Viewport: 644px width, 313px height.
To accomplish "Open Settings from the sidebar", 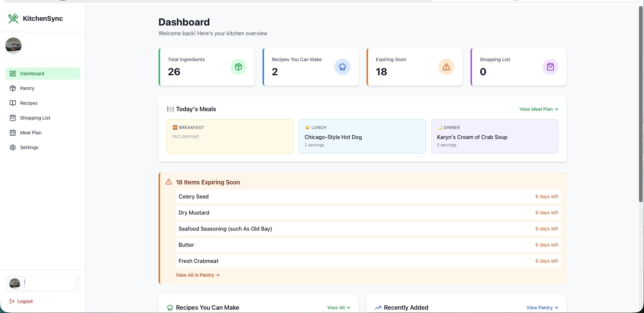I will click(x=43, y=147).
